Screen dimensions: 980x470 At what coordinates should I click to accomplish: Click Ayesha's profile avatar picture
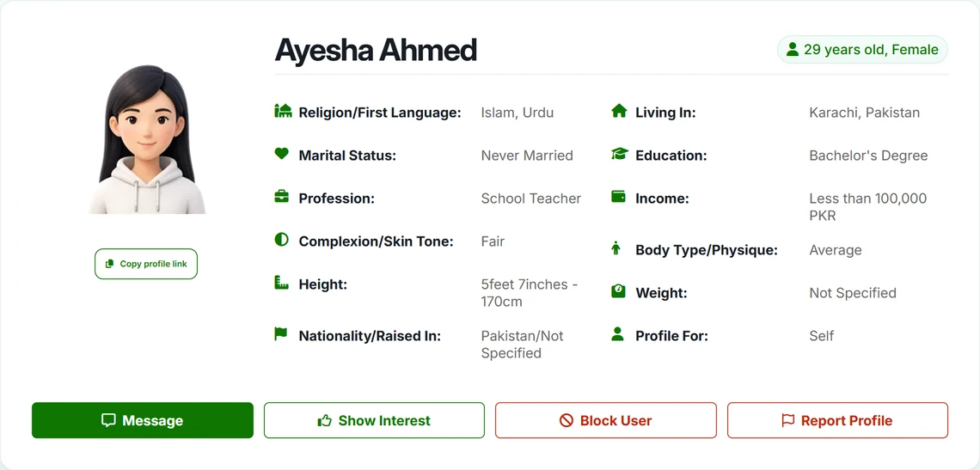point(148,139)
